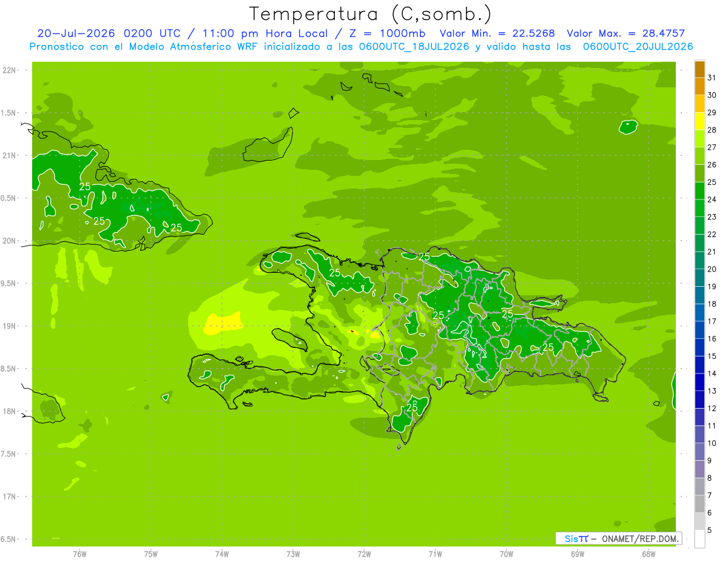The width and height of the screenshot is (728, 562).
Task: Click the colorbar label '28'
Action: (712, 130)
